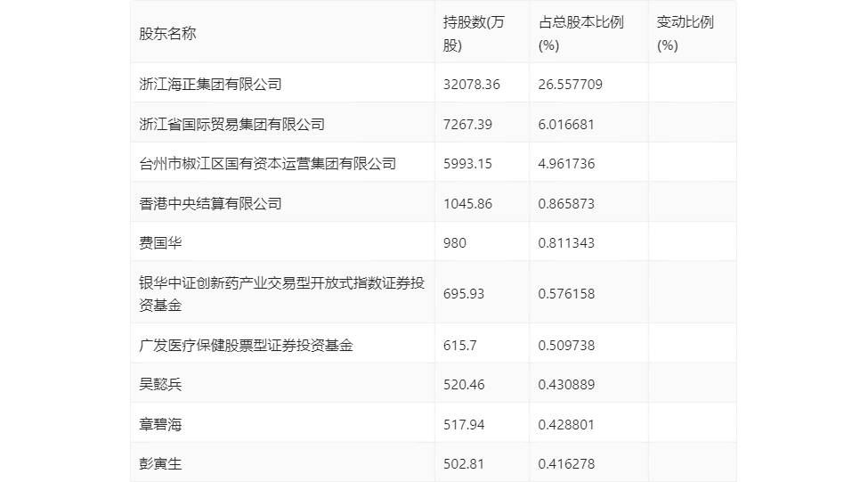The width and height of the screenshot is (868, 482).
Task: Click the percentage 6.016681
Action: 566,124
